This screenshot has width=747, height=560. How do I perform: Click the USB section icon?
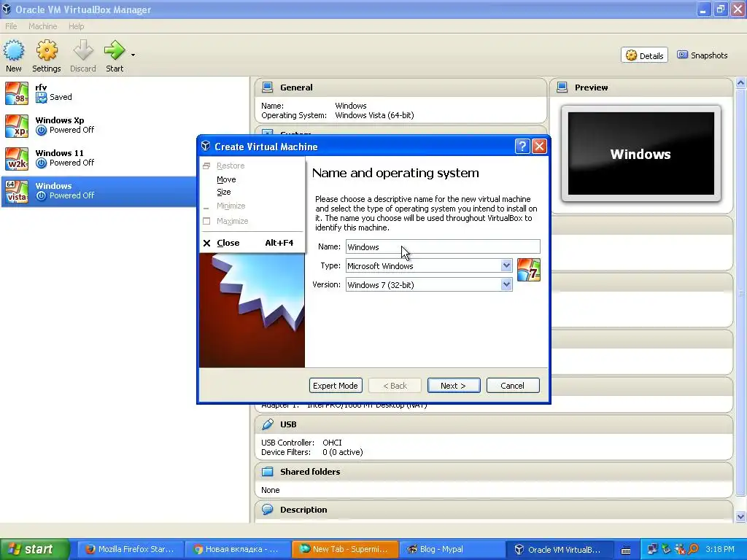pyautogui.click(x=268, y=424)
